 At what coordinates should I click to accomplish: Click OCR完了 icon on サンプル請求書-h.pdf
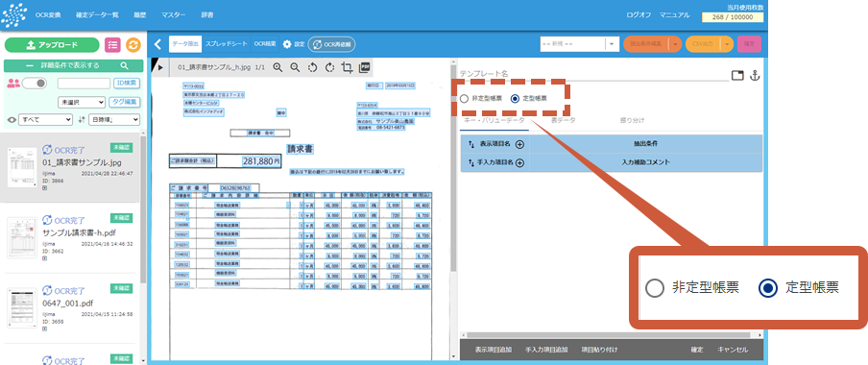(48, 220)
